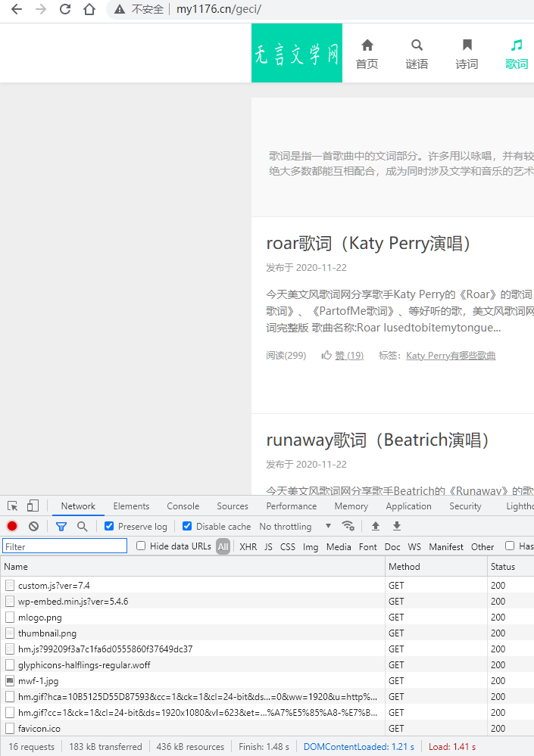Open network search with magnifier icon
Screen dimensions: 534x756
coord(83,526)
